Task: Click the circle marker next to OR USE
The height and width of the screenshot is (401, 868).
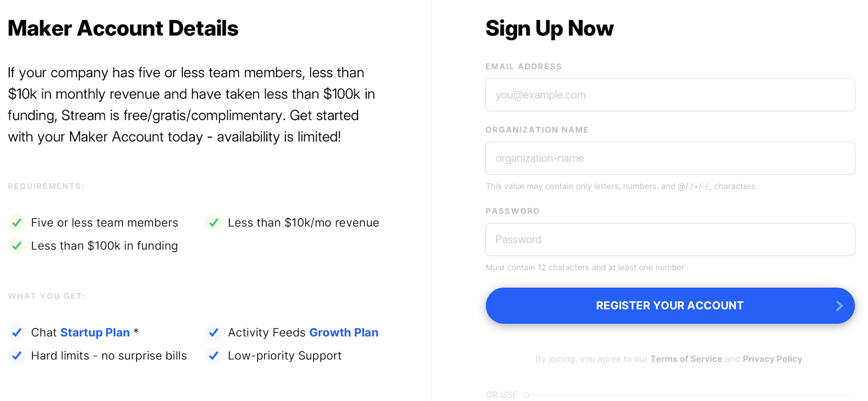Action: tap(526, 395)
